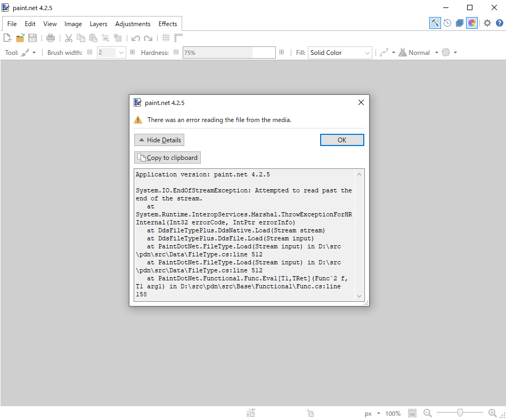
Task: Open the Normal blend mode dropdown
Action: pyautogui.click(x=437, y=52)
